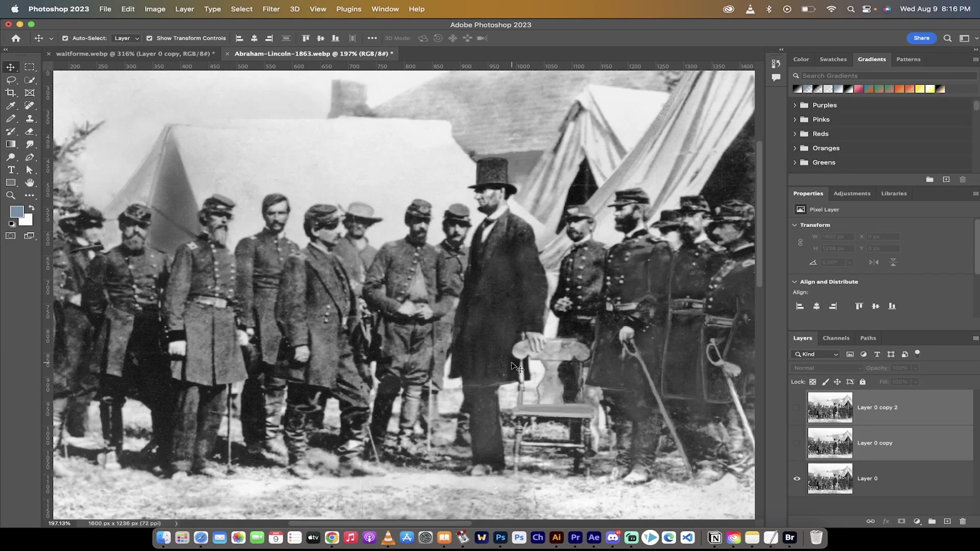
Task: Select Layer 0 copy 2 thumbnail
Action: [830, 407]
